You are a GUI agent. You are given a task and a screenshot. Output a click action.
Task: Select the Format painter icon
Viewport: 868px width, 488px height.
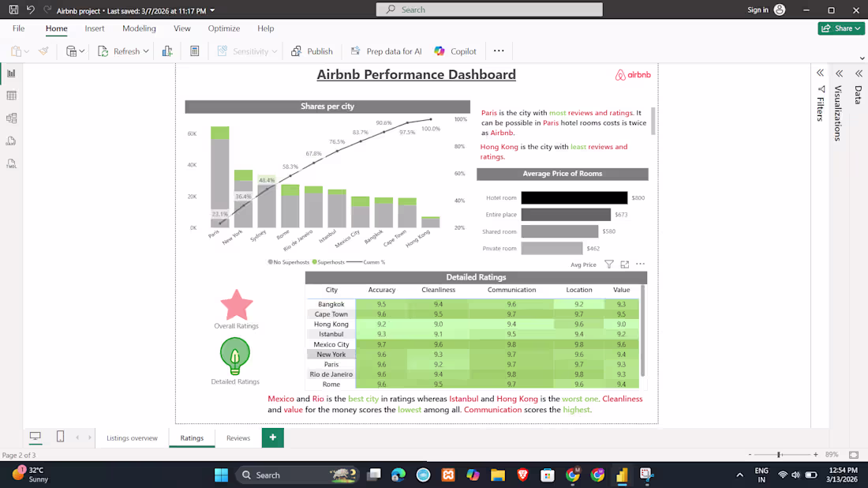(43, 51)
